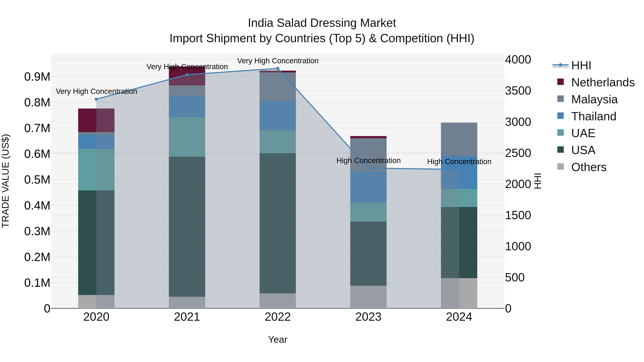Click the Thailand segment in the 2023 bar

pyautogui.click(x=368, y=187)
